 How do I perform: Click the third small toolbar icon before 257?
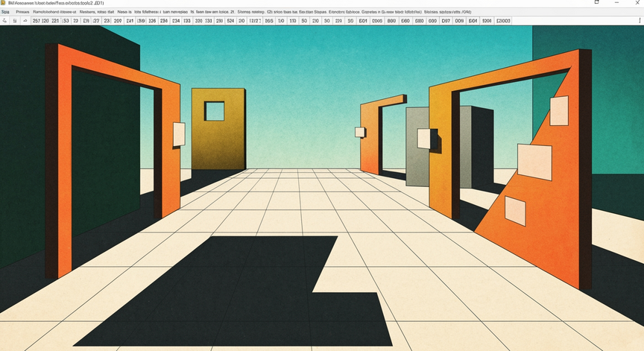[25, 22]
